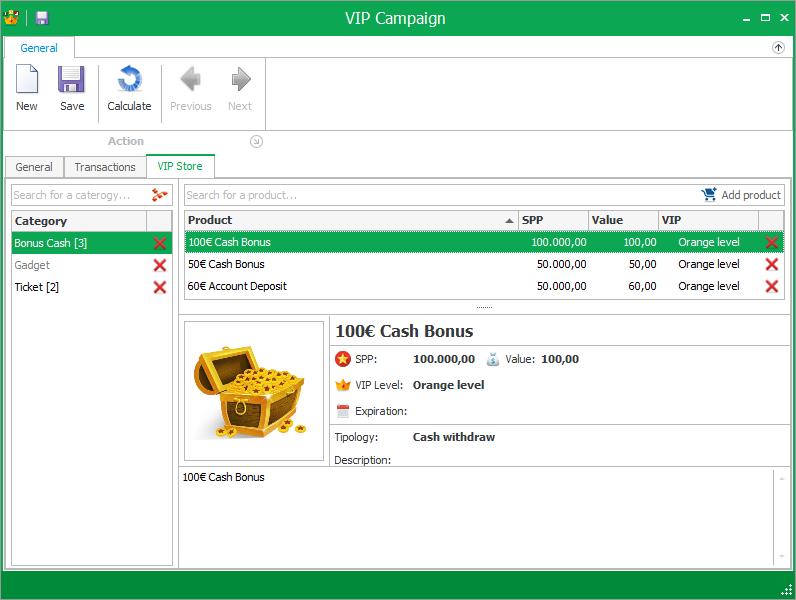Focus the product search field
Image resolution: width=796 pixels, height=600 pixels.
[x=442, y=195]
